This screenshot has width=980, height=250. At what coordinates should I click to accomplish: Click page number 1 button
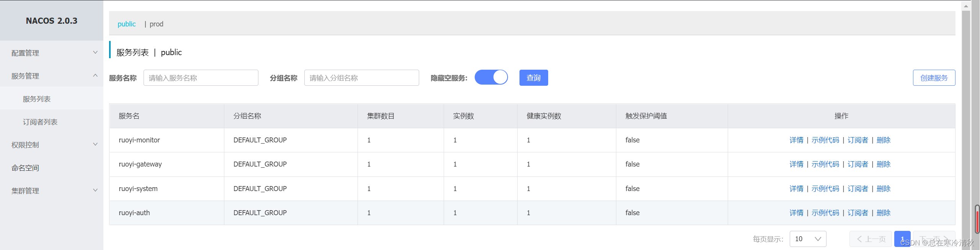pos(902,239)
